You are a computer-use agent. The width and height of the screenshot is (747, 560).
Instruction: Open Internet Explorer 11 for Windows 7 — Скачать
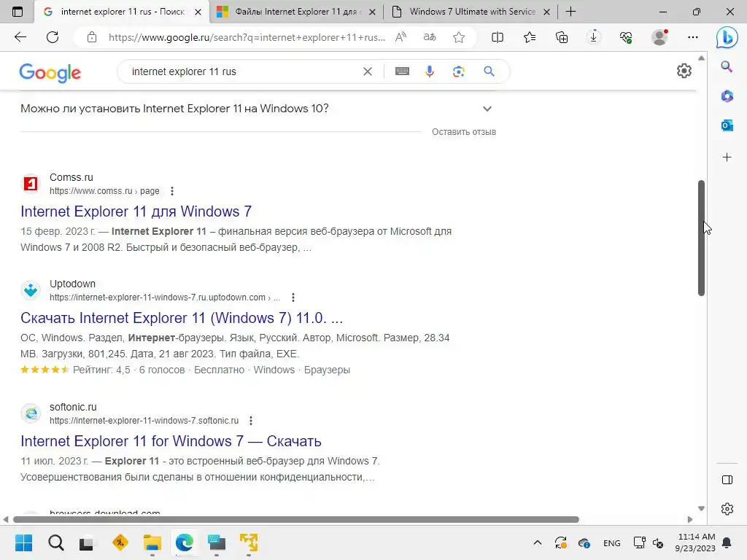pos(171,441)
